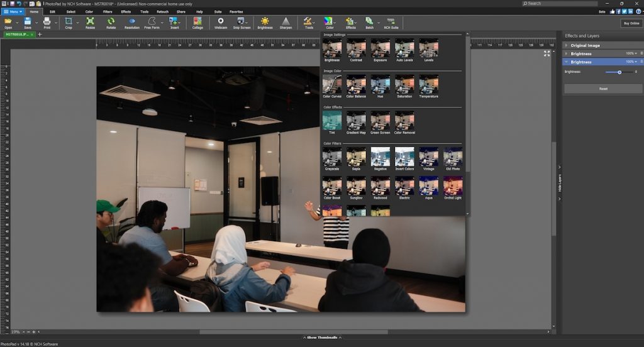Select the Crop tool in the toolbar
Image resolution: width=644 pixels, height=347 pixels.
[x=69, y=23]
